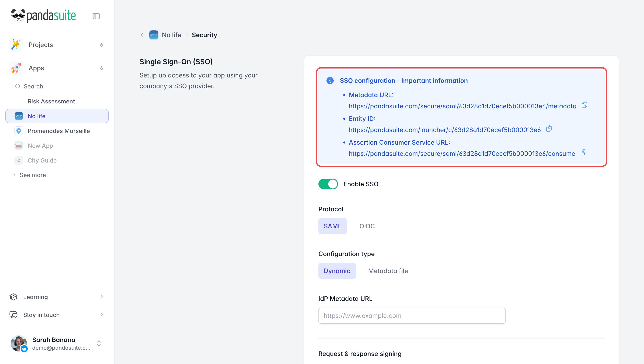Open the Projects section
This screenshot has height=364, width=644.
click(57, 45)
